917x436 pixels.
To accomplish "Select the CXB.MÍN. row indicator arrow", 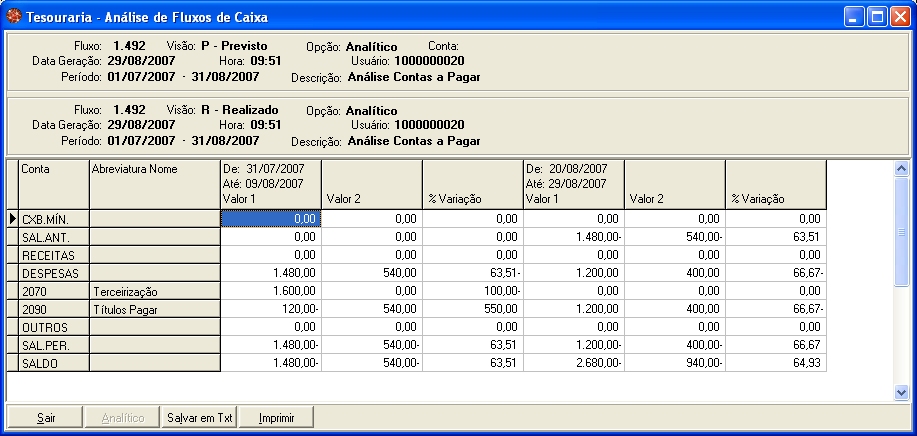I will coord(13,219).
